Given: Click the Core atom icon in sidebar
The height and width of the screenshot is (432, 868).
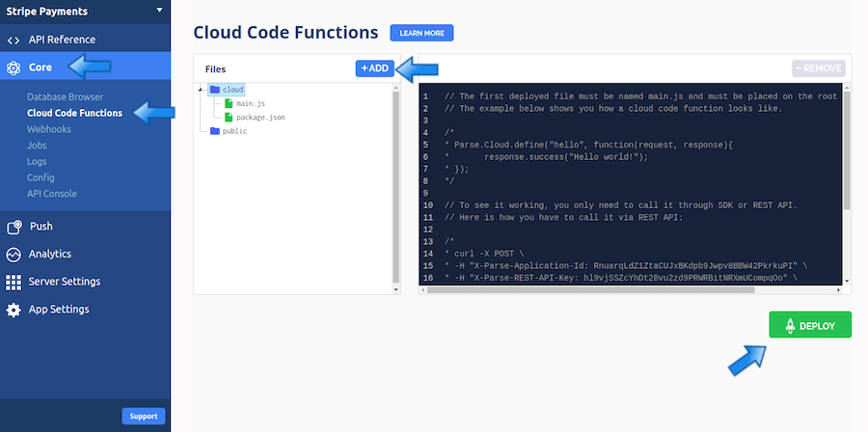Looking at the screenshot, I should (14, 67).
